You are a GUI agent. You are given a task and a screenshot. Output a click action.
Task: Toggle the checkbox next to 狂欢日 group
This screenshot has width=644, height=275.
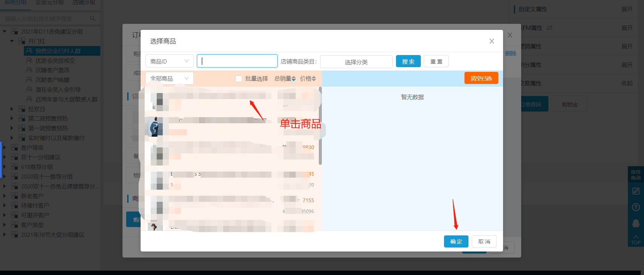22,109
